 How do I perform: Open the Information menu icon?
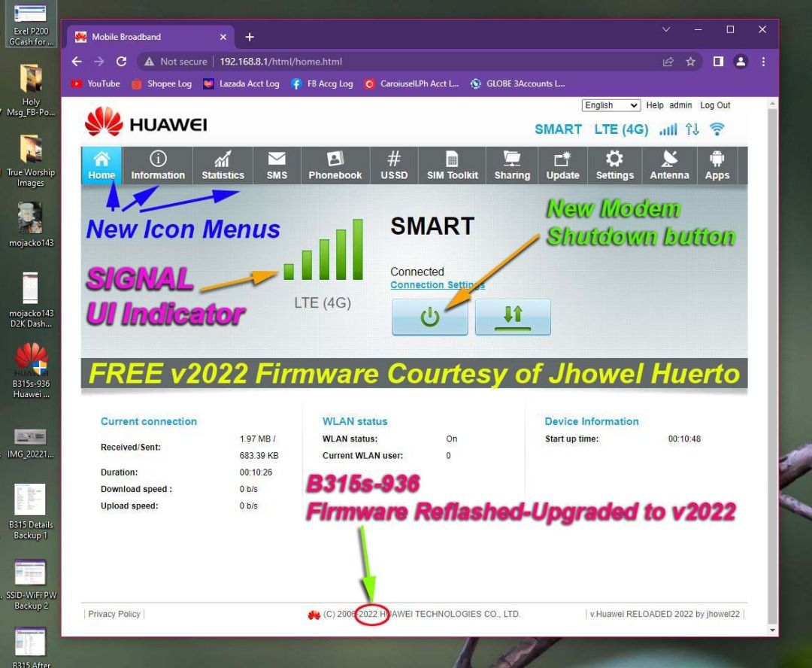point(158,165)
